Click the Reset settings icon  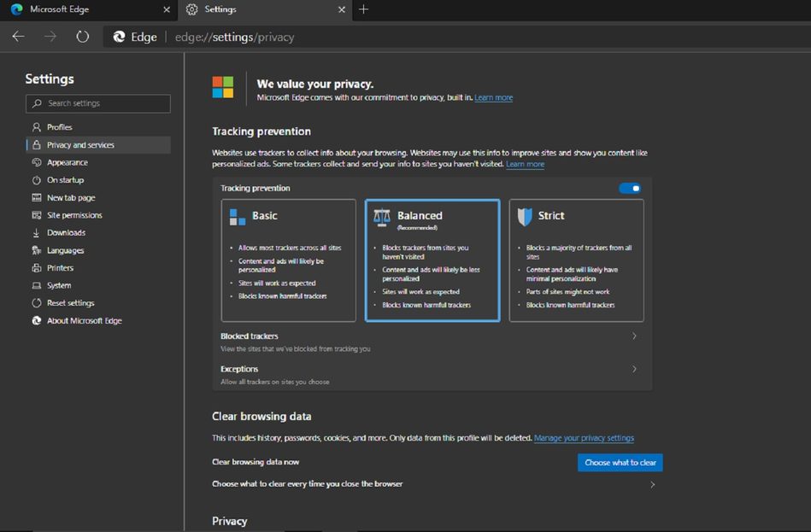tap(36, 303)
